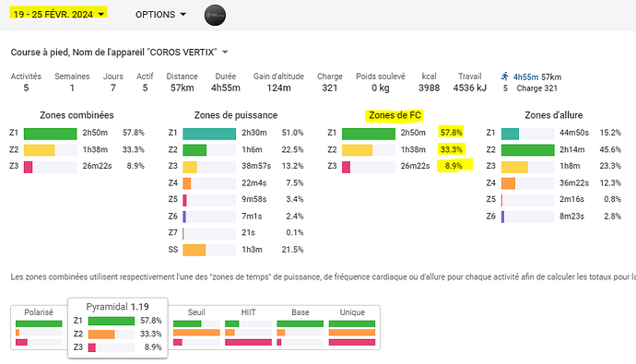Open the 4h55m activity summary link
Image resolution: width=636 pixels, height=364 pixels.
tap(525, 76)
